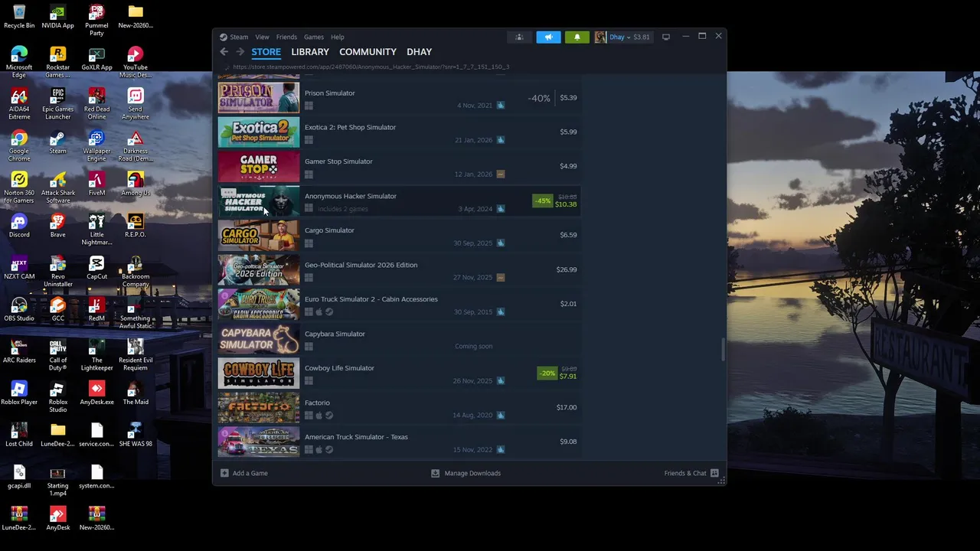Click the Coming soon label for Capybara Simulator

click(474, 346)
